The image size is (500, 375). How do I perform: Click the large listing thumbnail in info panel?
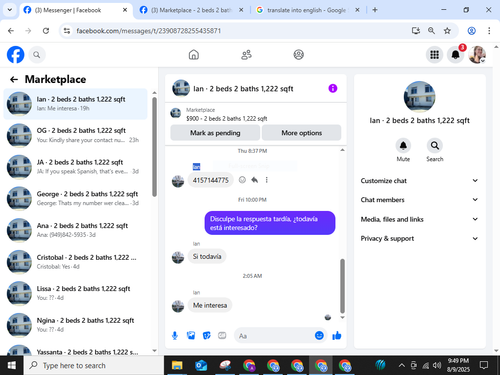tap(419, 97)
